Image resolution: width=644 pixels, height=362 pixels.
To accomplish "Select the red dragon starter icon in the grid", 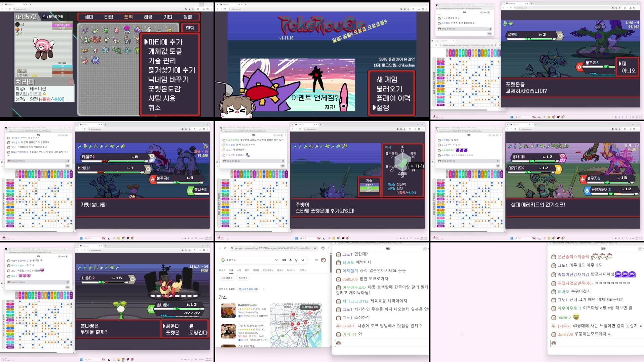I will point(95,40).
